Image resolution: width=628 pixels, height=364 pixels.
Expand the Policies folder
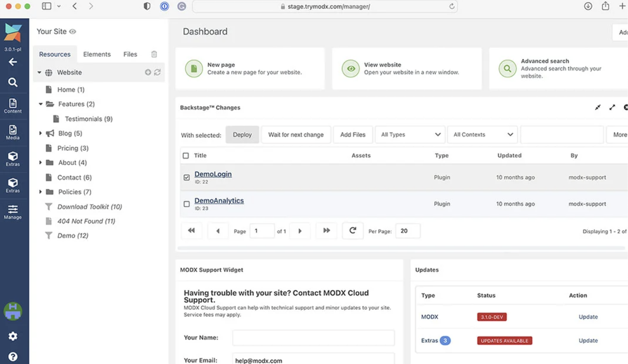[x=41, y=192]
